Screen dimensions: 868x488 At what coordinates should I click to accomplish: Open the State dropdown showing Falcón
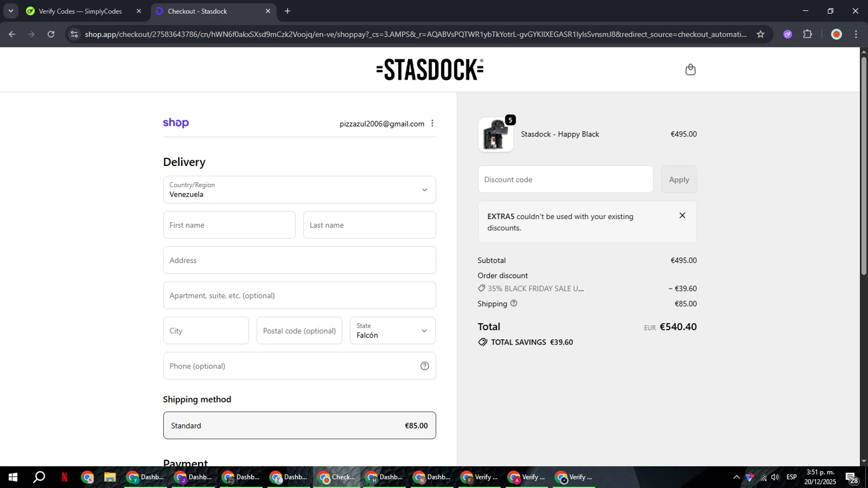click(392, 331)
